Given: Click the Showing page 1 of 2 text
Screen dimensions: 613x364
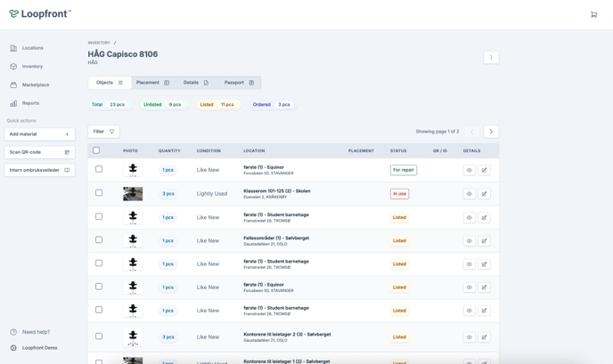Looking at the screenshot, I should [437, 132].
